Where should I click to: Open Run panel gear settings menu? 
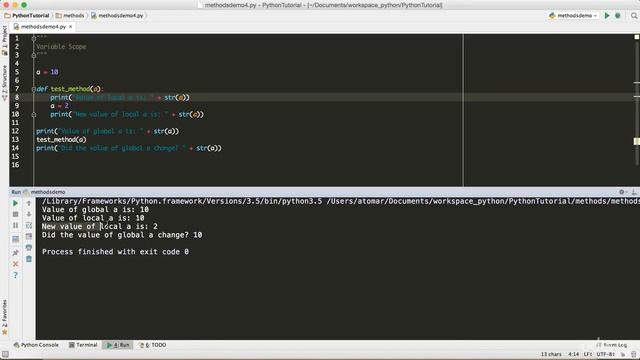622,192
